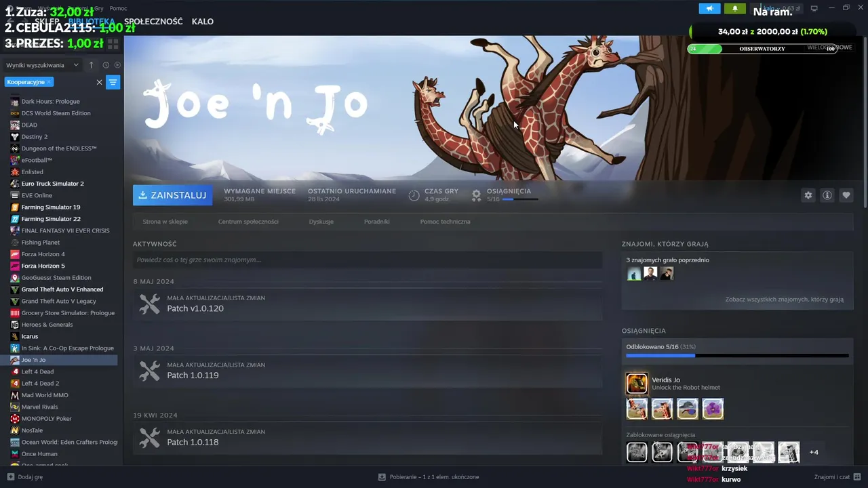Click EVE Online game icon

tap(15, 195)
